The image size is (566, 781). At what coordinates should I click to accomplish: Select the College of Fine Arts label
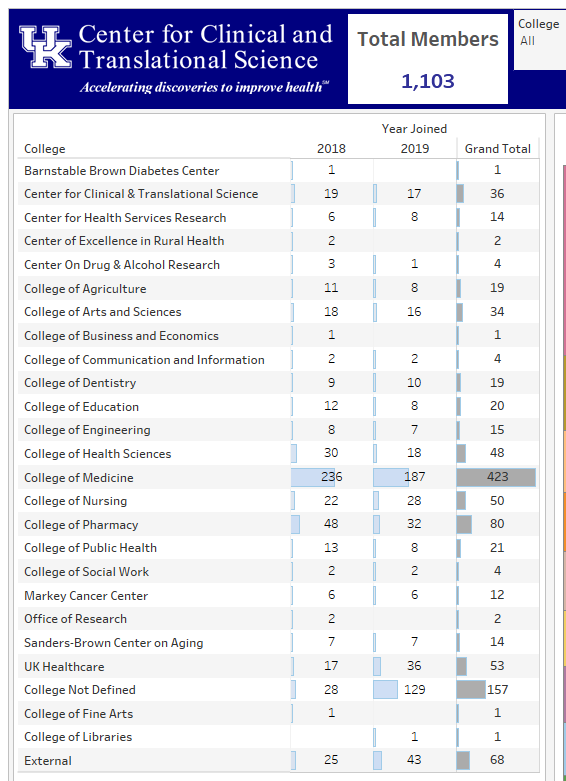click(x=78, y=714)
